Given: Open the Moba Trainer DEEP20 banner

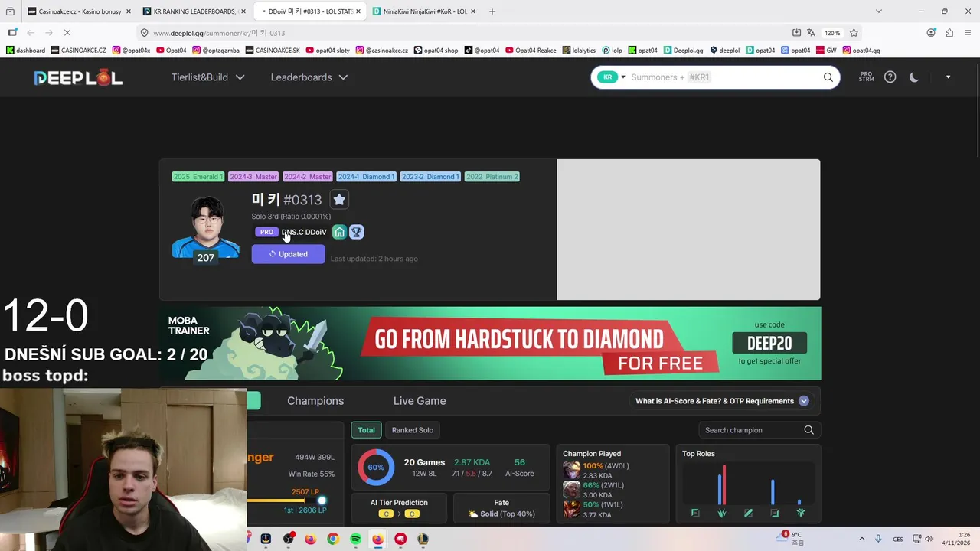Looking at the screenshot, I should click(490, 344).
